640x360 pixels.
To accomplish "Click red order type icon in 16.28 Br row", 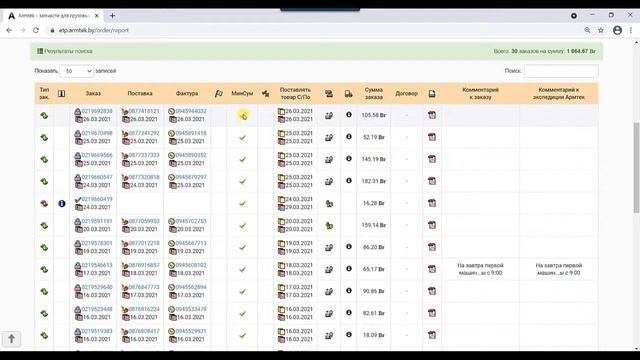I will (x=44, y=203).
